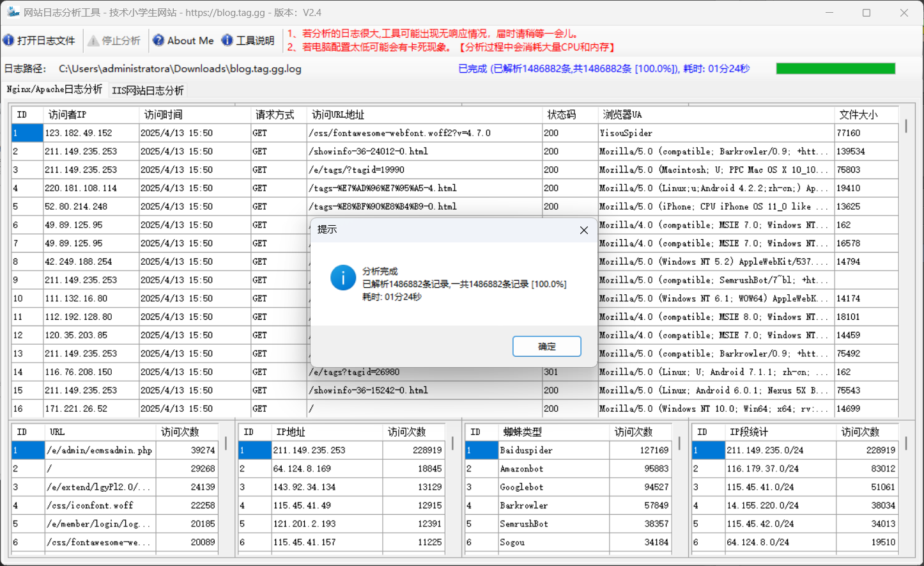Select the Nginx/Apache日志分析 tab
The width and height of the screenshot is (924, 566).
(x=54, y=90)
